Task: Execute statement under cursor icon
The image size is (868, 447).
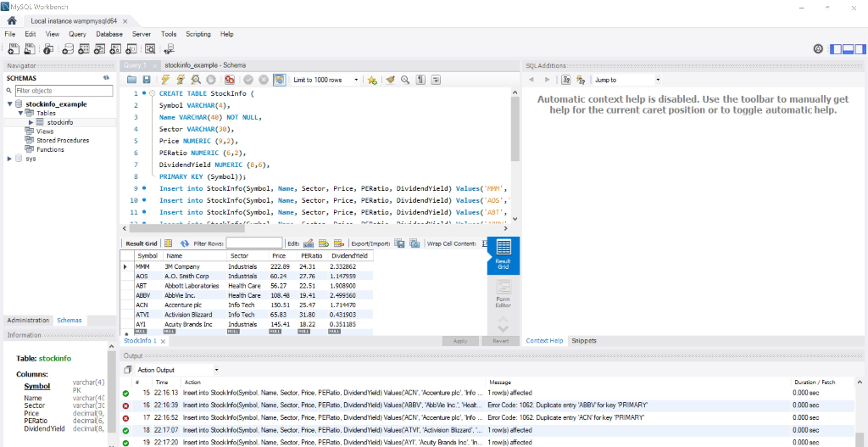Action: (x=180, y=80)
